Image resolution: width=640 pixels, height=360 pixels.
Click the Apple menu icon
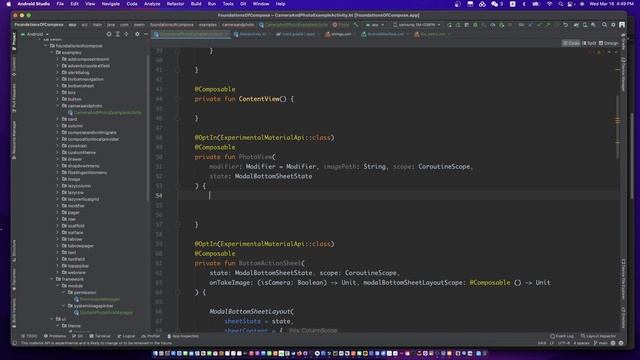[9, 4]
